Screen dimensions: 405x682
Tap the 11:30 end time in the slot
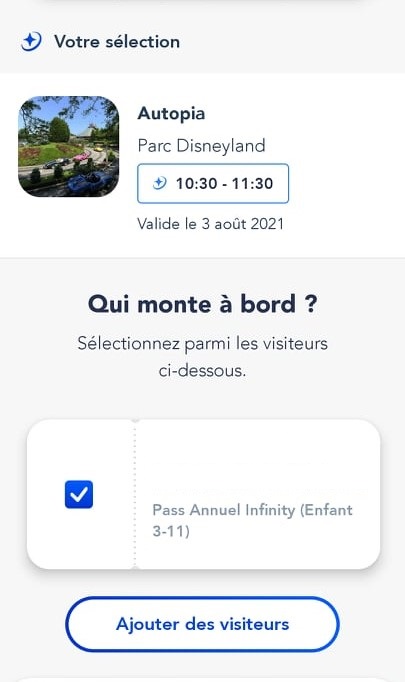coord(252,184)
